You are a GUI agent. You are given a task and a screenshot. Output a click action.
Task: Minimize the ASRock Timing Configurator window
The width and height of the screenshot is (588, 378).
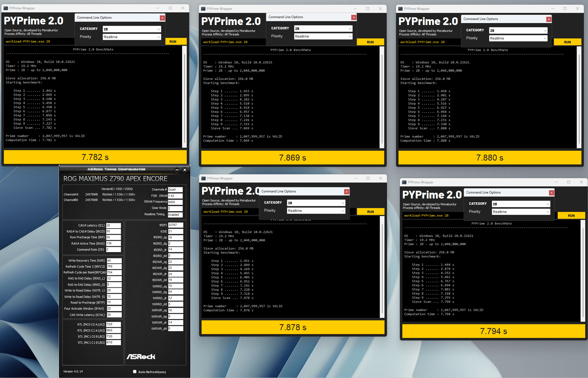pyautogui.click(x=177, y=170)
